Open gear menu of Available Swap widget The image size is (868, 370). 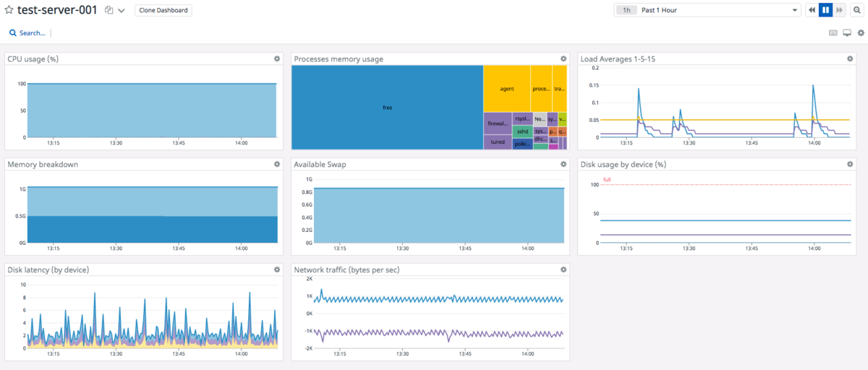click(x=563, y=164)
